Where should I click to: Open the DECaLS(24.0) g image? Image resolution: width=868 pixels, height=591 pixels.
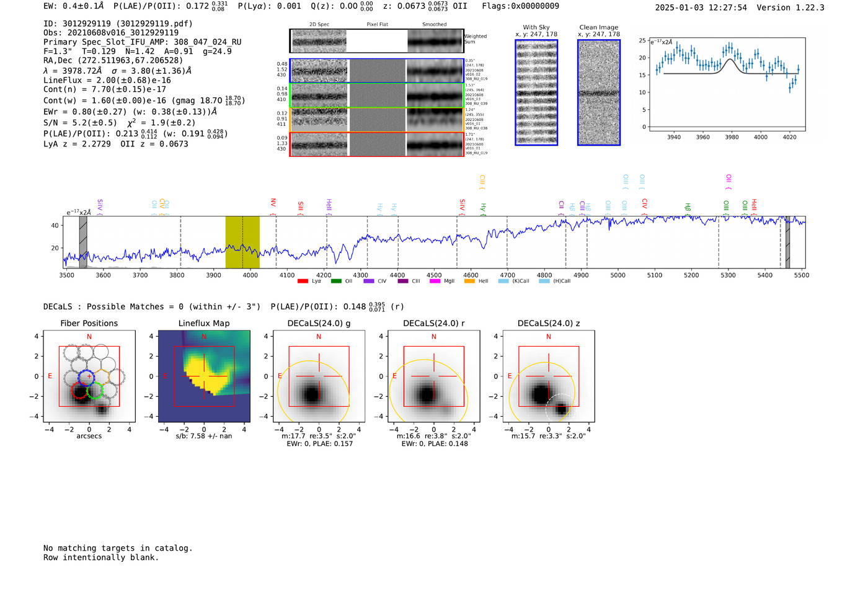(x=319, y=376)
